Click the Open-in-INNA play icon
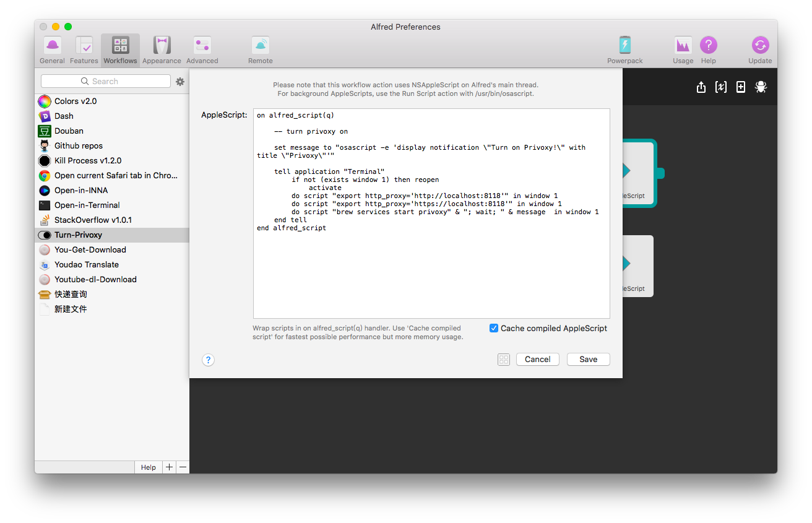The image size is (812, 523). click(x=45, y=190)
